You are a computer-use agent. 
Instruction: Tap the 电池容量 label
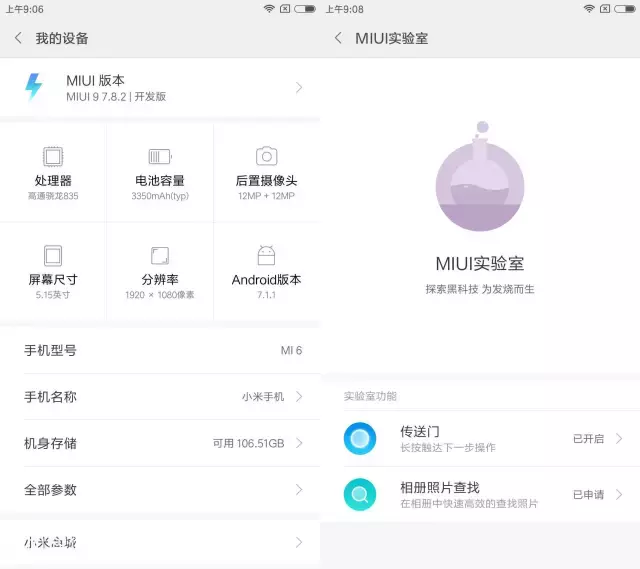160,180
